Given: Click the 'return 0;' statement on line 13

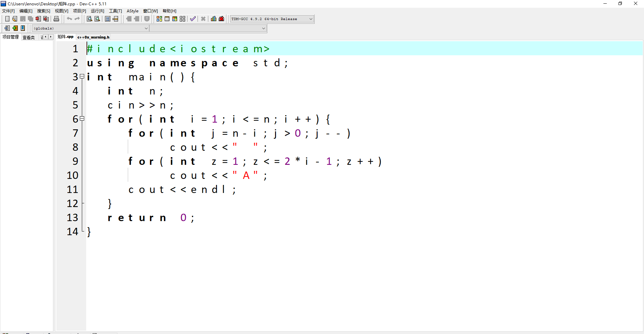Looking at the screenshot, I should point(151,218).
